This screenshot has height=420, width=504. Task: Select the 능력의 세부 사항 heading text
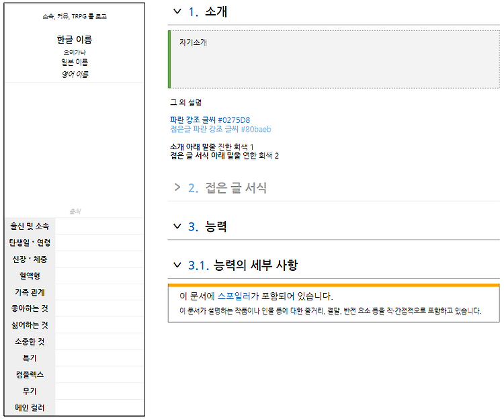(255, 265)
